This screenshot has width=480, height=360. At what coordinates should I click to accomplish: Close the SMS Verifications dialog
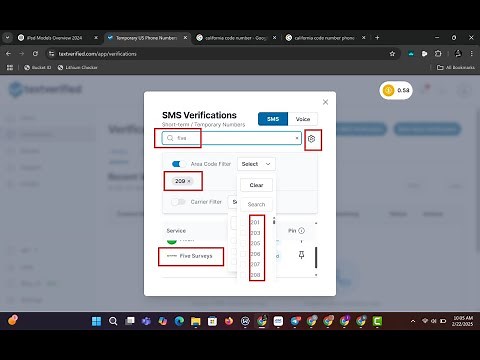(x=325, y=102)
